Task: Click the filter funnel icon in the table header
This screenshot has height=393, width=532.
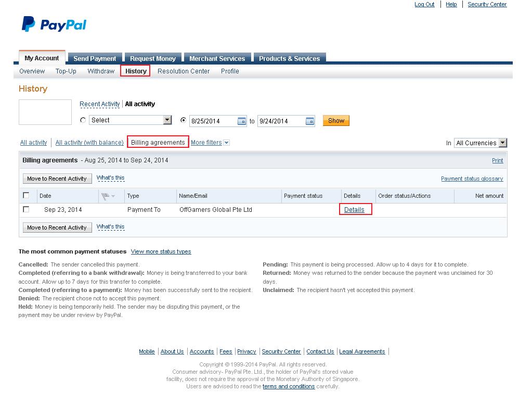Action: [x=105, y=196]
